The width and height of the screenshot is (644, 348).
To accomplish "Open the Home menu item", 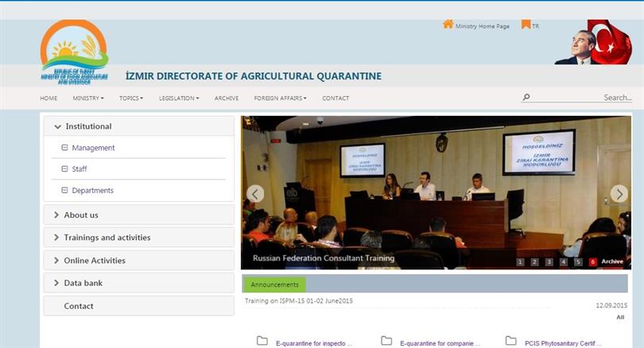I will (48, 99).
